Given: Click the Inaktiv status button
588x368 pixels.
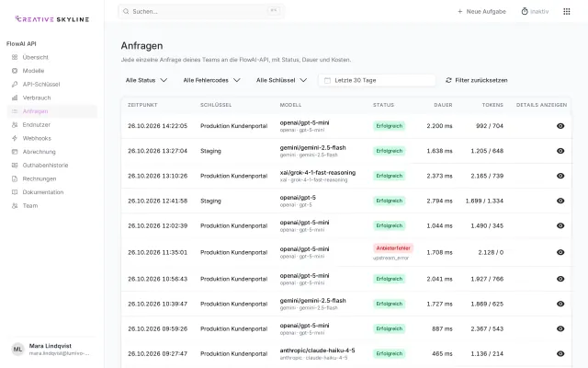Looking at the screenshot, I should (x=535, y=12).
